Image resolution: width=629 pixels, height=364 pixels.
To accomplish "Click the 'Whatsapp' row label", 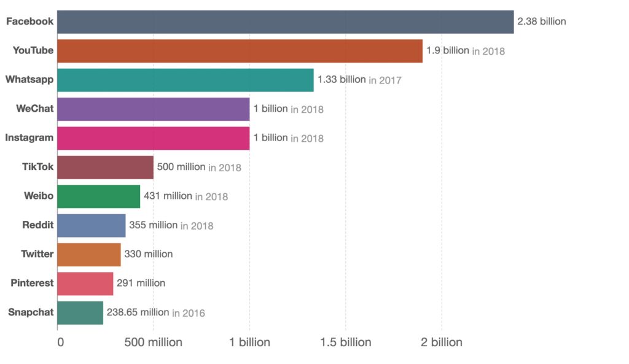I will (x=29, y=79).
